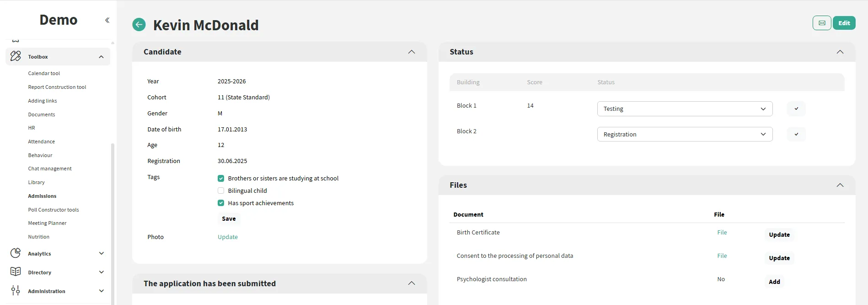
Task: Uncheck Has sport achievements tag
Action: (221, 203)
